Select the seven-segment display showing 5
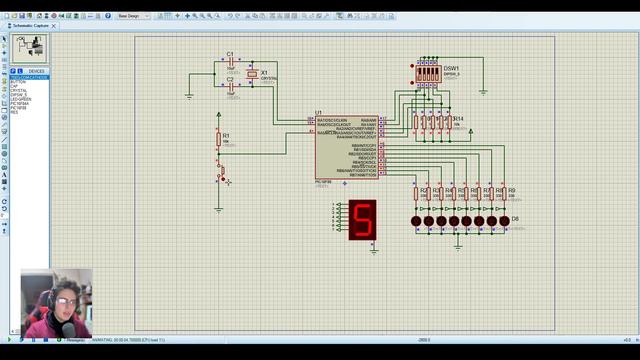Viewport: 640px width, 360px height. (362, 220)
